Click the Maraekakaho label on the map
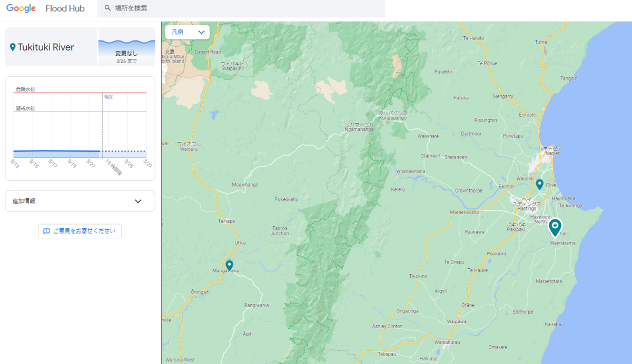The height and width of the screenshot is (364, 632). point(465,213)
